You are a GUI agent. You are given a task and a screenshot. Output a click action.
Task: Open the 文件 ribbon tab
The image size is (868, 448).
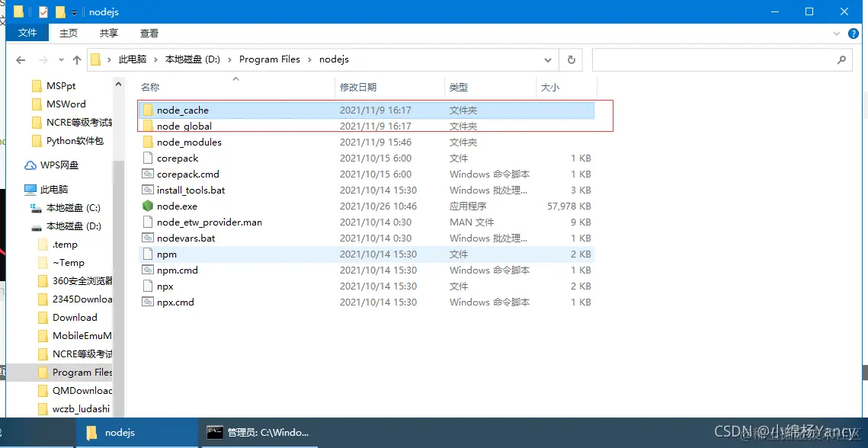[27, 34]
